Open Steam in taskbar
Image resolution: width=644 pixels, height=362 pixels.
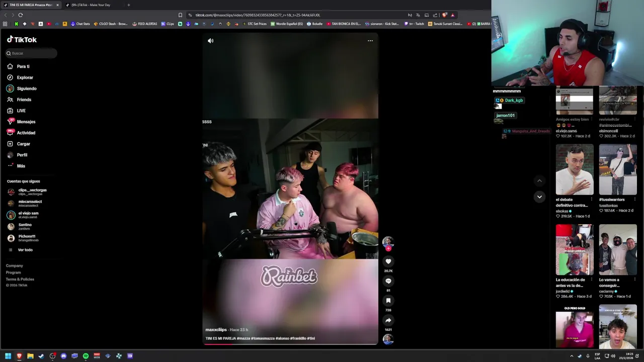coord(41,356)
